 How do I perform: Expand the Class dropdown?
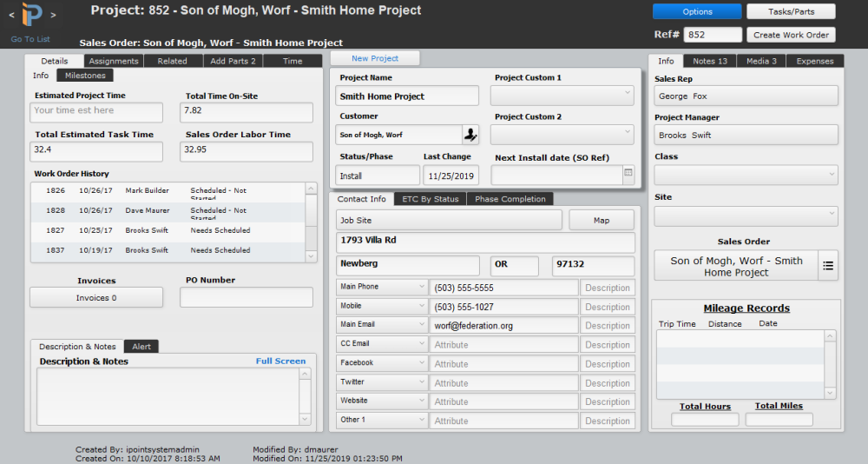[746, 175]
